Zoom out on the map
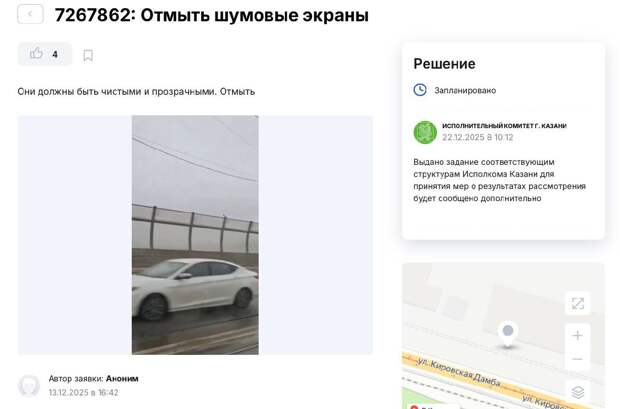This screenshot has height=409, width=620. 577,359
